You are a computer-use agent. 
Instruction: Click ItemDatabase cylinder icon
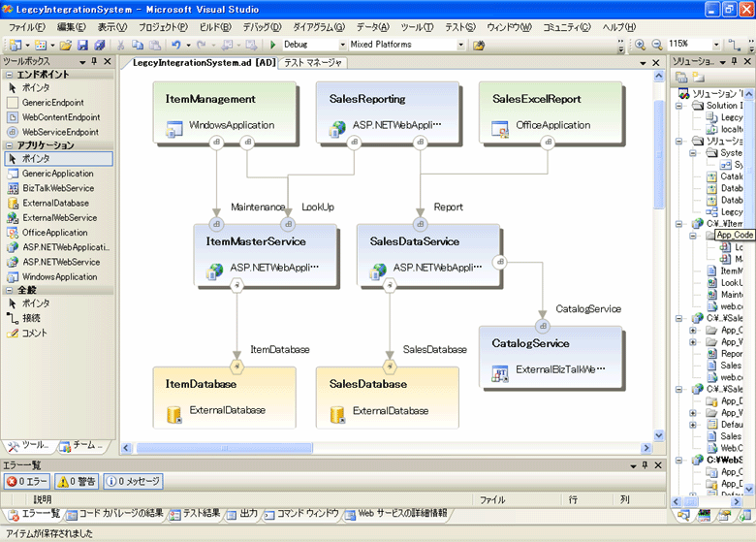(174, 414)
